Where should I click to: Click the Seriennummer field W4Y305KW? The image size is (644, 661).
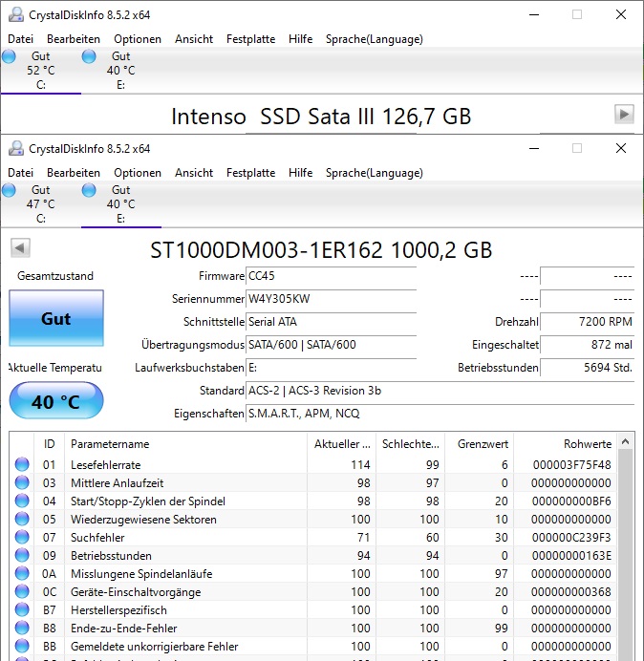click(x=331, y=299)
